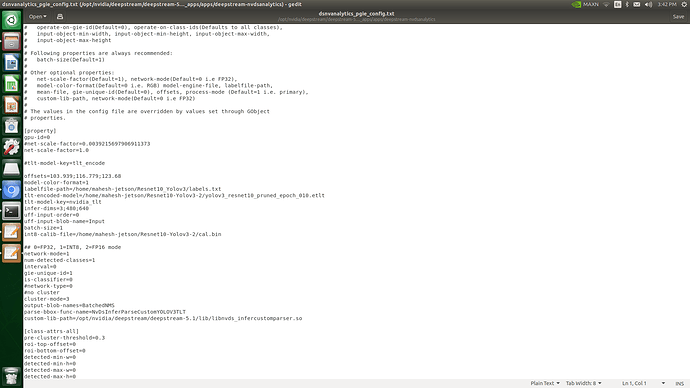Launch LibreOffice Writer from the dock
Image resolution: width=690 pixels, height=388 pixels.
pos(11,63)
